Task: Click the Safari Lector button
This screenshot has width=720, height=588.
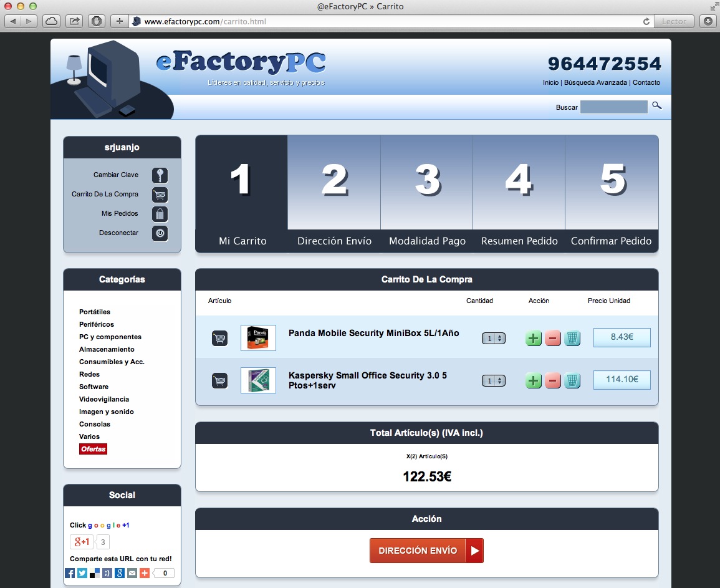Action: (x=674, y=21)
